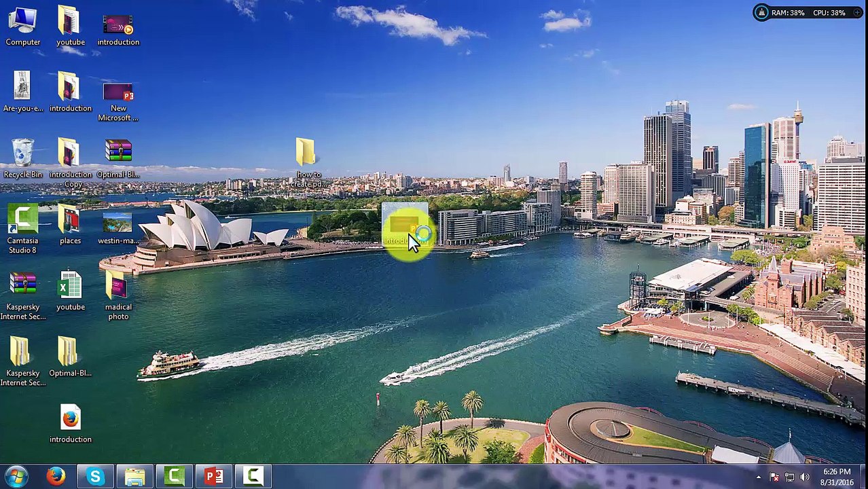Screen dimensions: 868x489
Task: Expand hidden system tray icons
Action: click(759, 477)
